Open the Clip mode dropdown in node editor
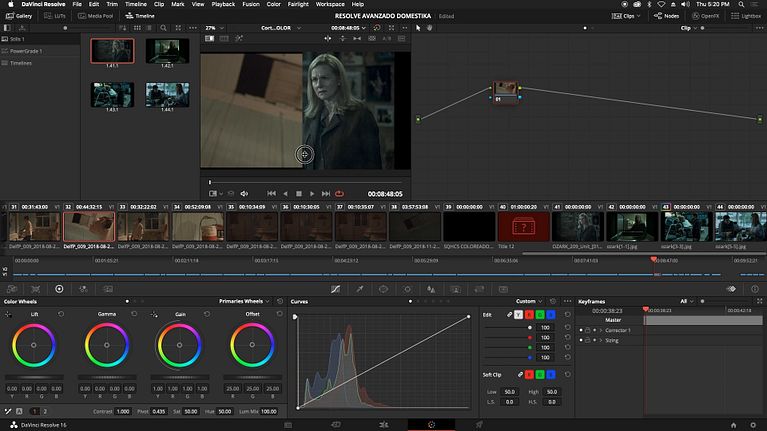 [688, 28]
